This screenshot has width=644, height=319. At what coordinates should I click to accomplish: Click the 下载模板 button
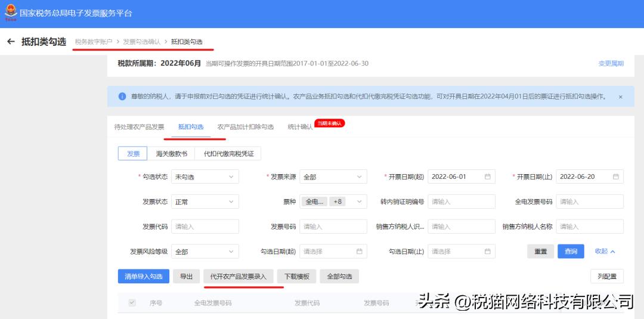[296, 276]
